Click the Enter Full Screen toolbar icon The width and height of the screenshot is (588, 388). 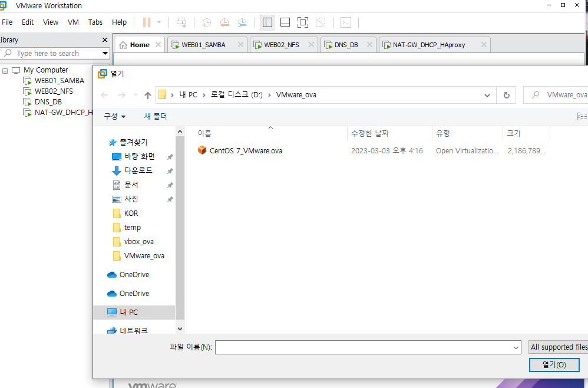pyautogui.click(x=303, y=22)
